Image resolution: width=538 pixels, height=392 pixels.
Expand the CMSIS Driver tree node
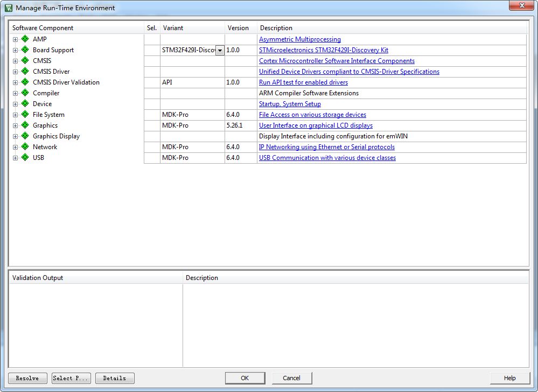click(15, 72)
